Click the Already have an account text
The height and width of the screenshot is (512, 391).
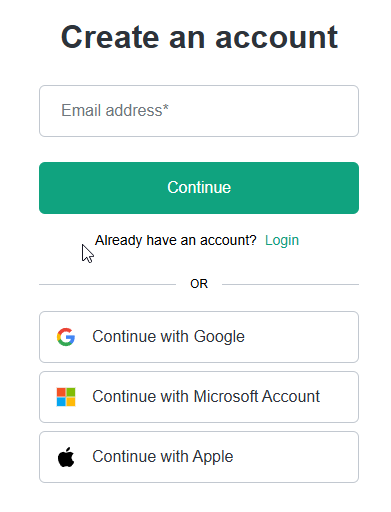pos(176,240)
